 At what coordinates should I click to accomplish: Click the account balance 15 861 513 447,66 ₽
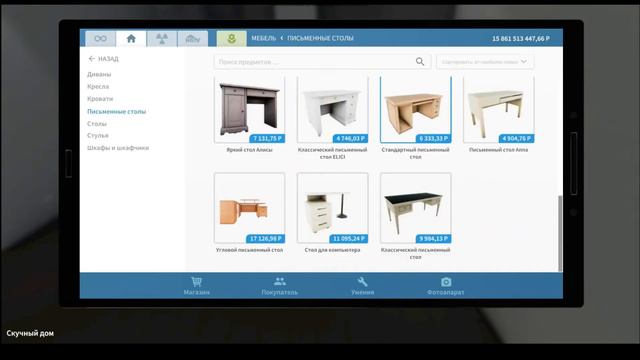[521, 38]
